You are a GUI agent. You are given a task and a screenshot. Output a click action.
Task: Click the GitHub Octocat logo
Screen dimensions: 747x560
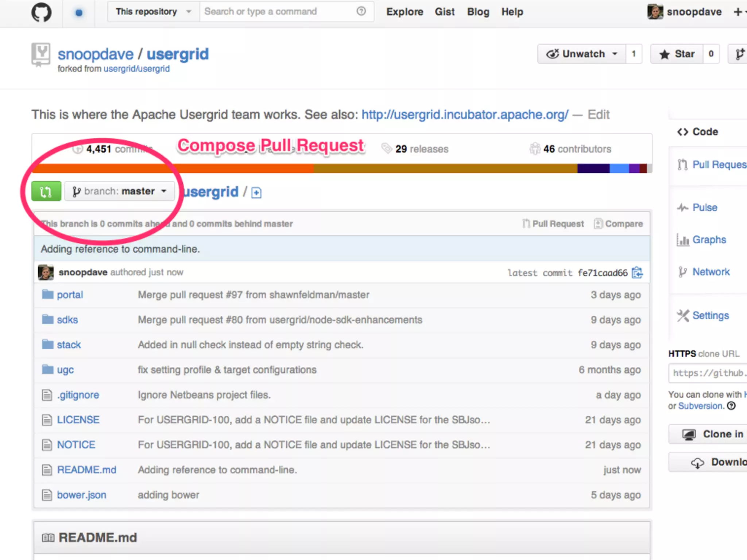[x=41, y=12]
